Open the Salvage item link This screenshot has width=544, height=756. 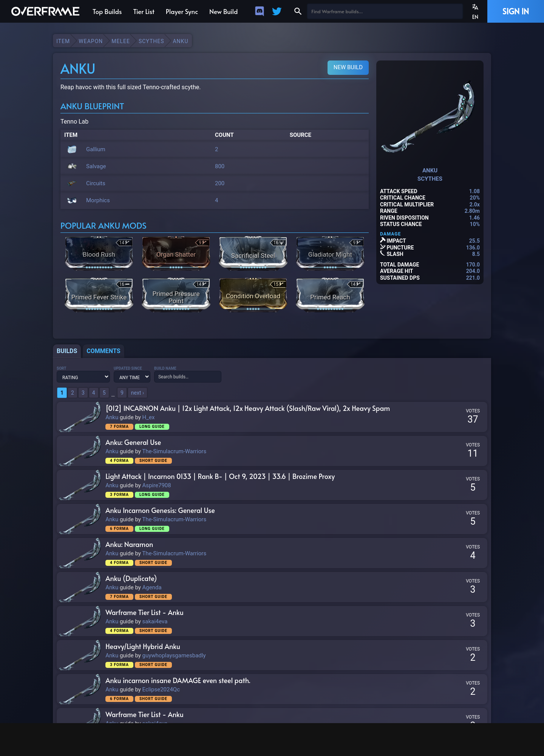point(96,166)
